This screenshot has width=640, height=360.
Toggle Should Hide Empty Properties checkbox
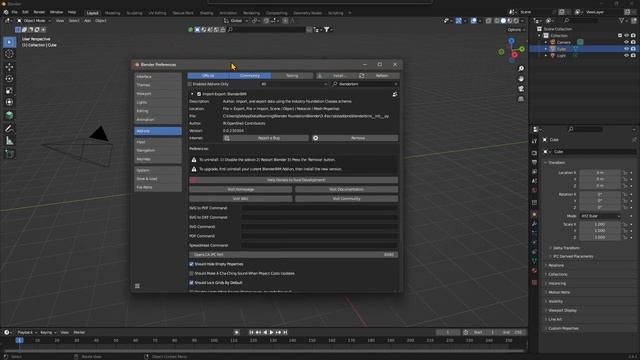(x=191, y=264)
